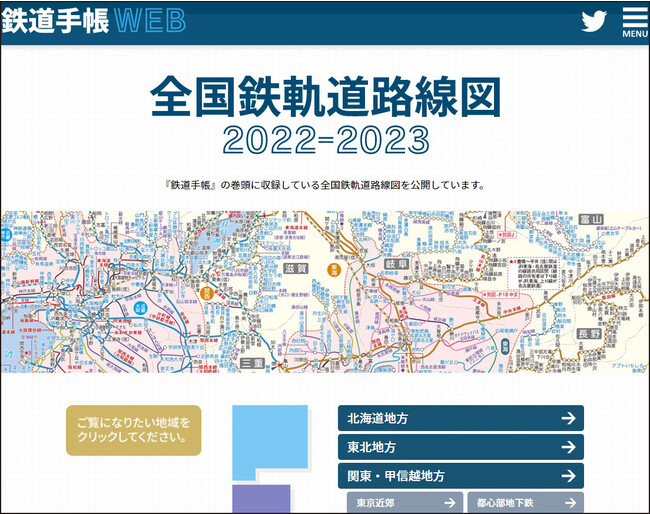Image resolution: width=650 pixels, height=514 pixels.
Task: Click the 全国鉄軌道路線図 page heading
Action: 325,97
